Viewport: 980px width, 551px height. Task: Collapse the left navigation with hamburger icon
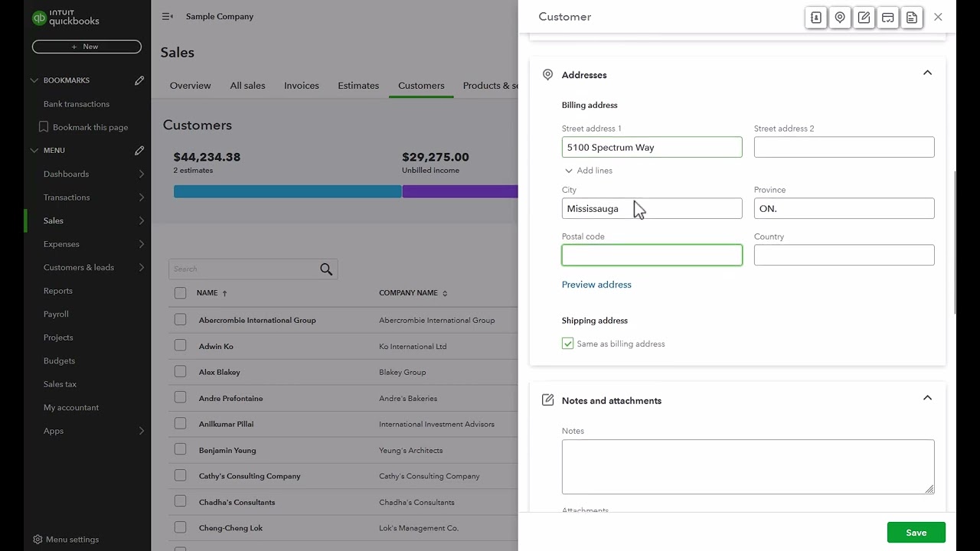(x=167, y=16)
